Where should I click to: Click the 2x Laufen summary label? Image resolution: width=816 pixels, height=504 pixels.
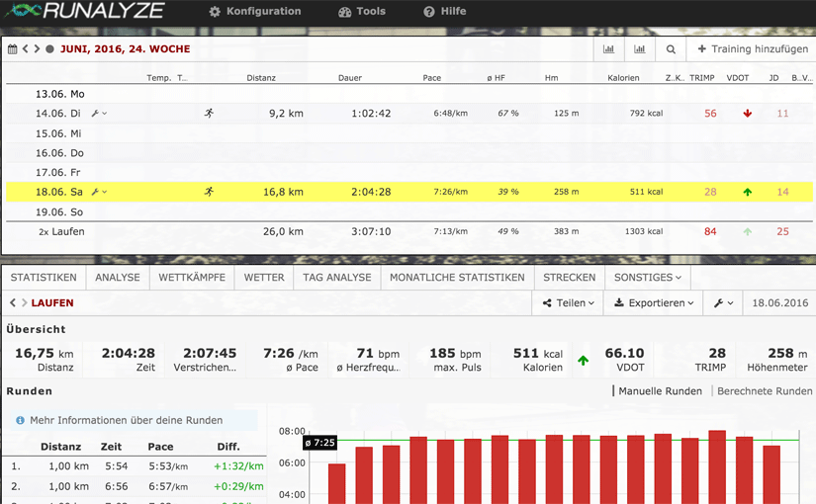[61, 231]
